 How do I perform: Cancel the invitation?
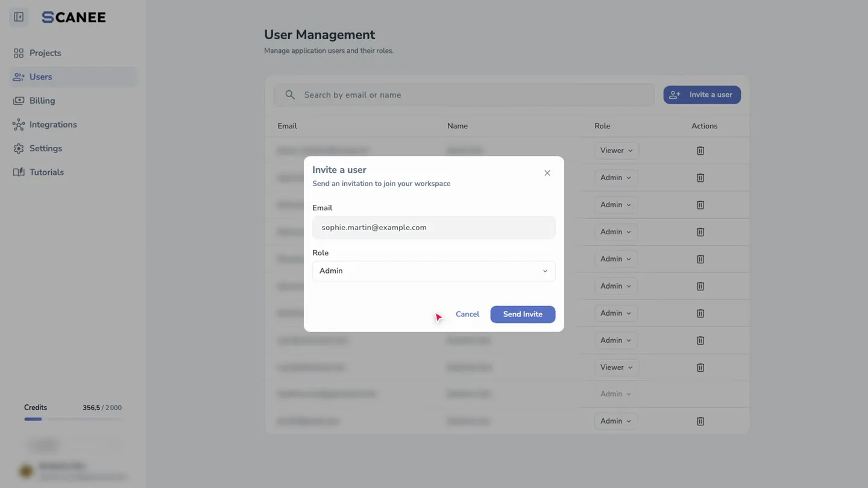click(x=467, y=314)
